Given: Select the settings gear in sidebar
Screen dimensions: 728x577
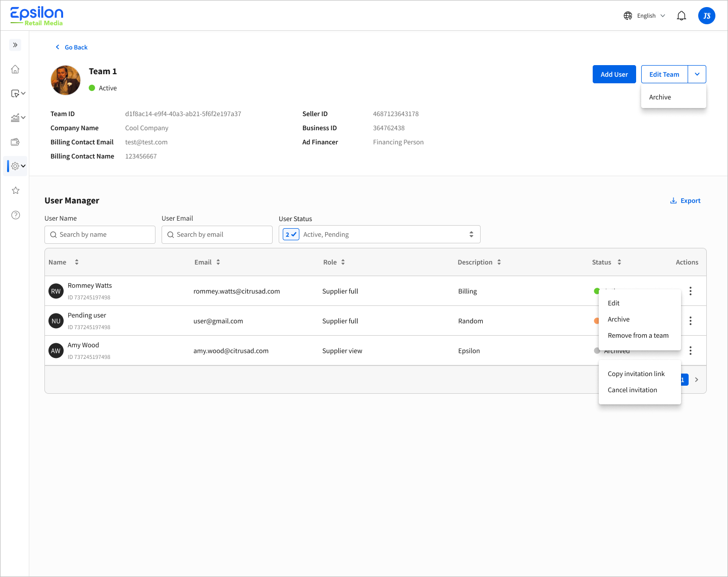Looking at the screenshot, I should pyautogui.click(x=15, y=166).
